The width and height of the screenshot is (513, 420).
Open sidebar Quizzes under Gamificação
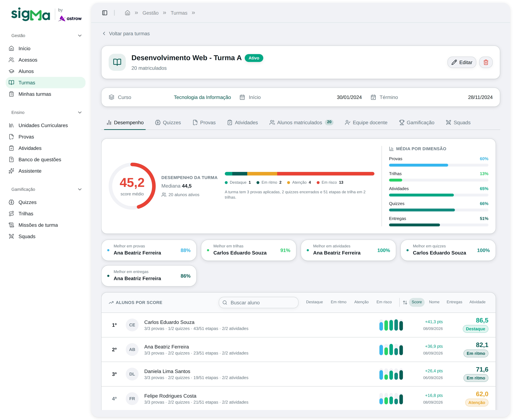tap(46, 202)
